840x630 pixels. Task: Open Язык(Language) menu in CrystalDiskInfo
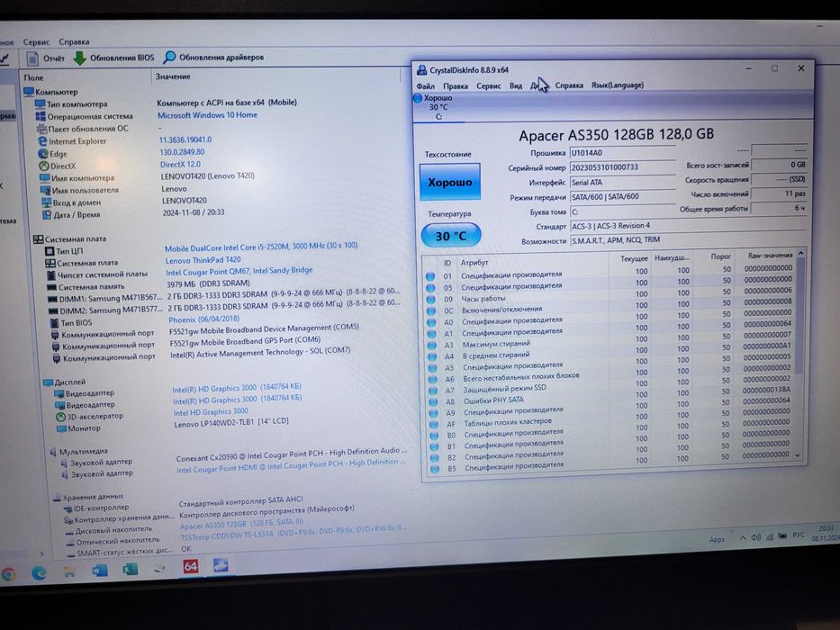tap(617, 85)
